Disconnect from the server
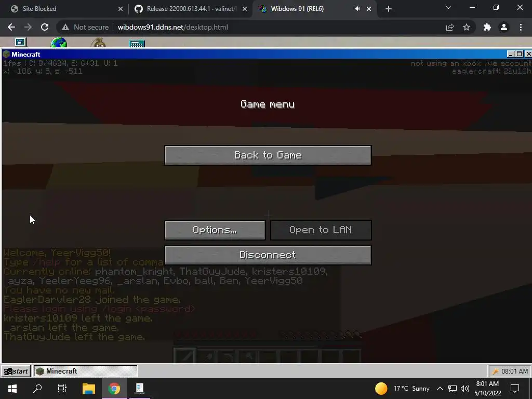Screen dimensions: 532x399 (268, 255)
